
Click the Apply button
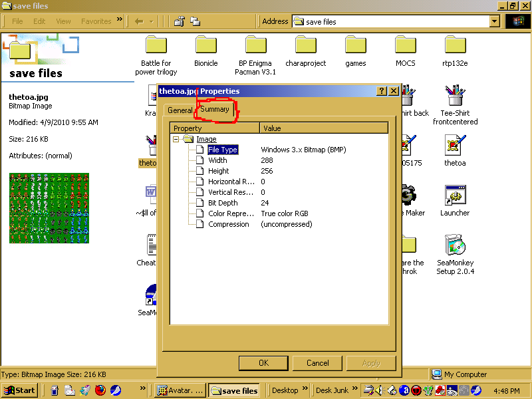(371, 363)
